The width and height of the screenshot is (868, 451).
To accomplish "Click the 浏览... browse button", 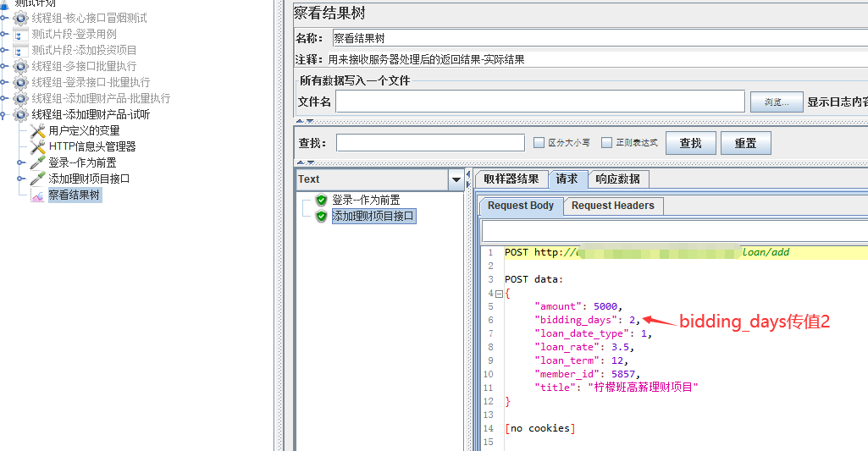I will [x=776, y=102].
